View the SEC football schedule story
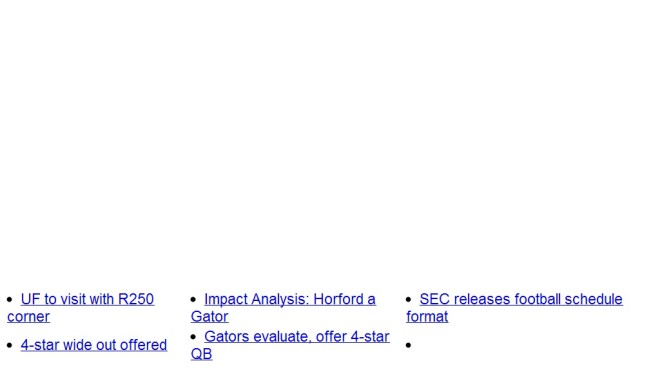Viewport: 660px width, 370px height. point(521,299)
